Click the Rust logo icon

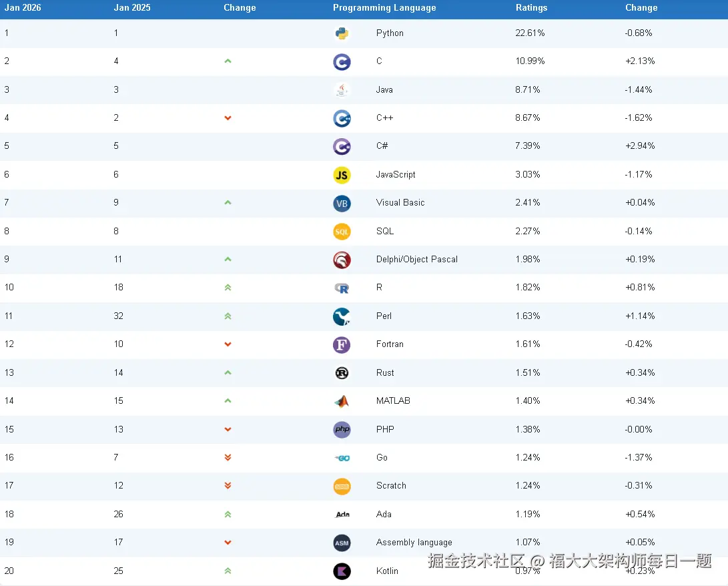342,373
